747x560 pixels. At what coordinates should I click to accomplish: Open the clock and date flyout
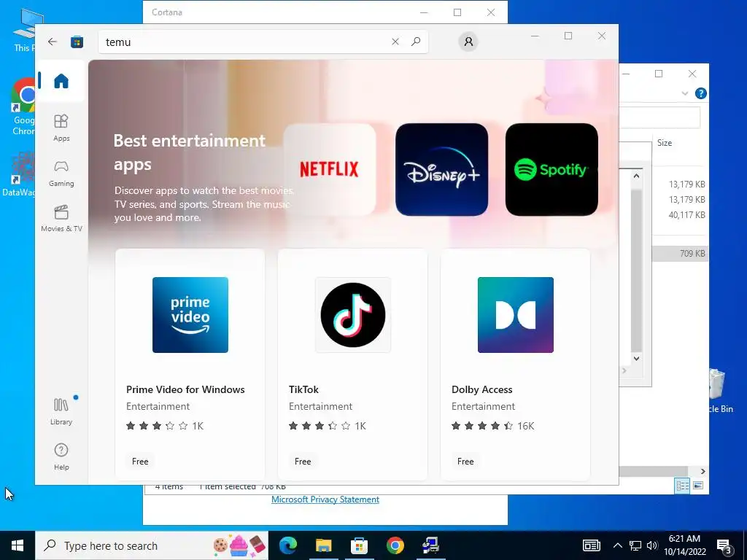pos(685,545)
